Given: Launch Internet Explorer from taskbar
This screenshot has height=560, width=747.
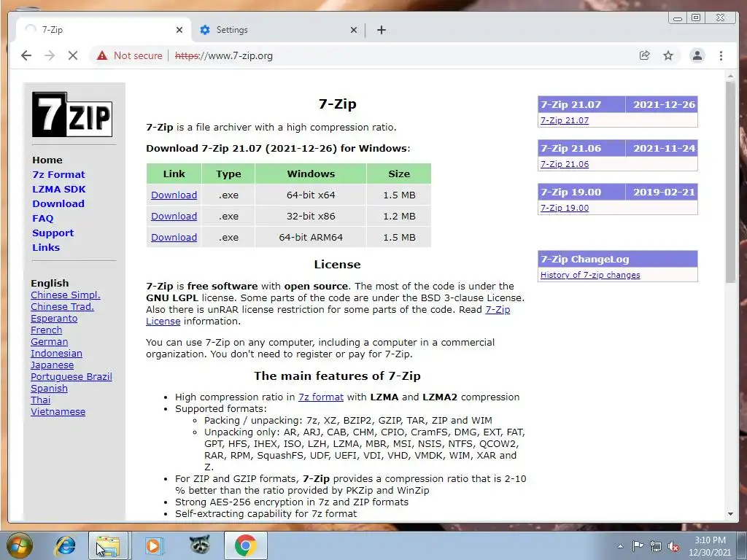Looking at the screenshot, I should [65, 545].
